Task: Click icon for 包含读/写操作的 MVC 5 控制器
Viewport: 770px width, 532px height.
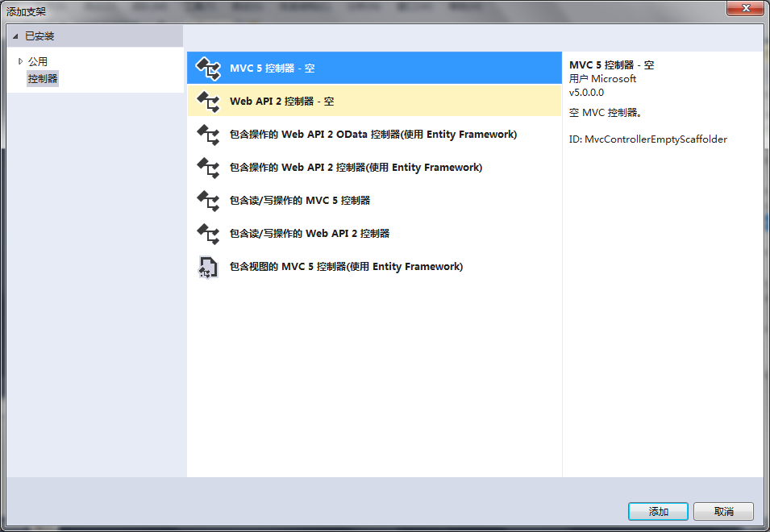Action: coord(208,200)
